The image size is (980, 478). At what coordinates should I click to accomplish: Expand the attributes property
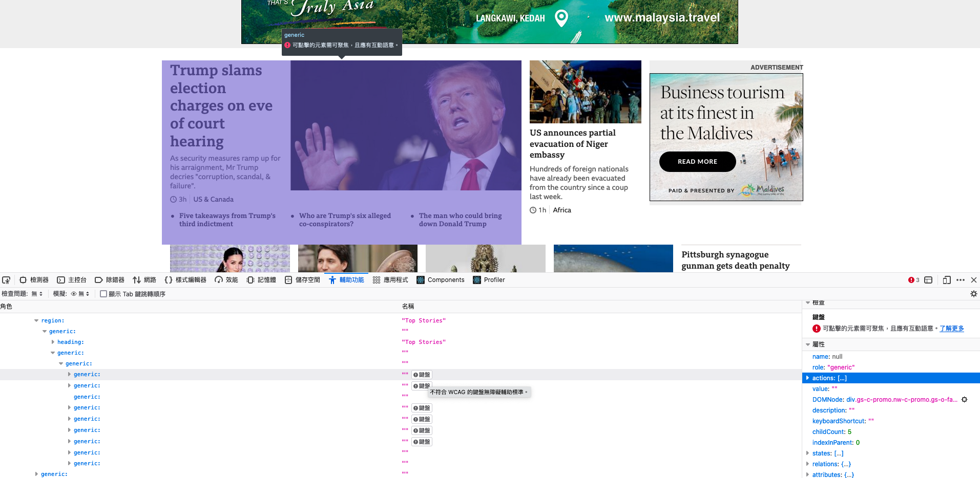[x=808, y=475]
